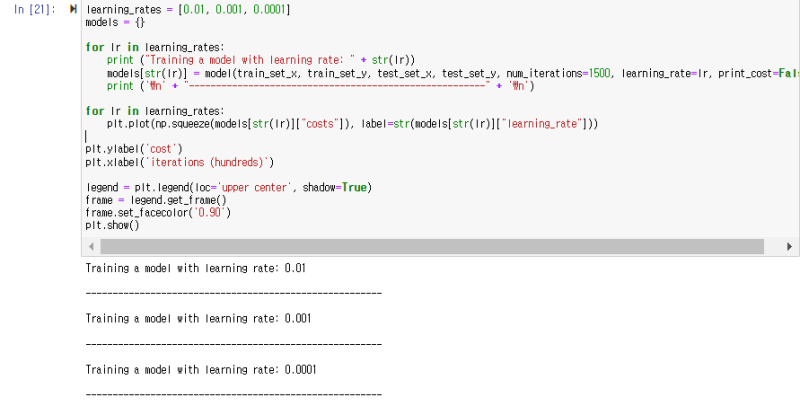Image resolution: width=800 pixels, height=406 pixels.
Task: Click the run cell icon beside In [21]
Action: tap(73, 9)
